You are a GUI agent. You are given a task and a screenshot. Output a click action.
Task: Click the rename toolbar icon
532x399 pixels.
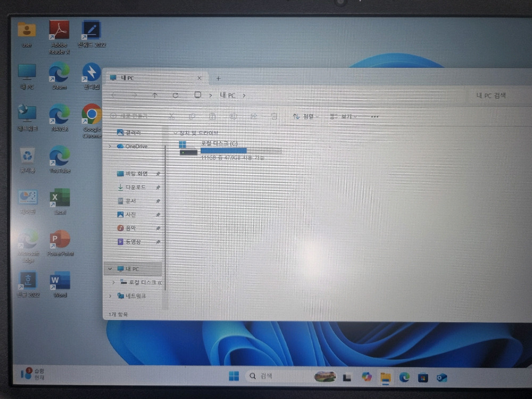[234, 117]
